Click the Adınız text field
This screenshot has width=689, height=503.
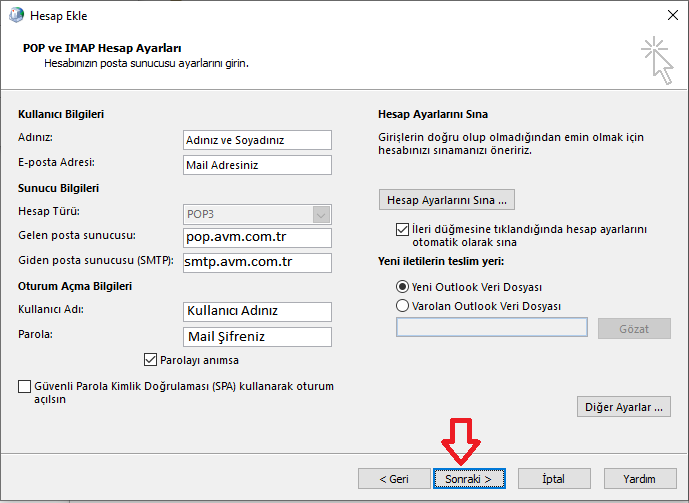click(x=257, y=140)
